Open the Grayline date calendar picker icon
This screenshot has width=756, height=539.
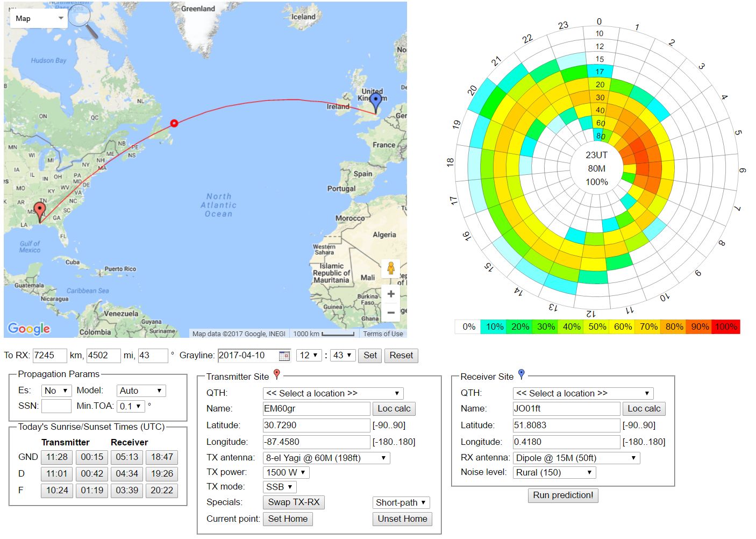click(284, 356)
